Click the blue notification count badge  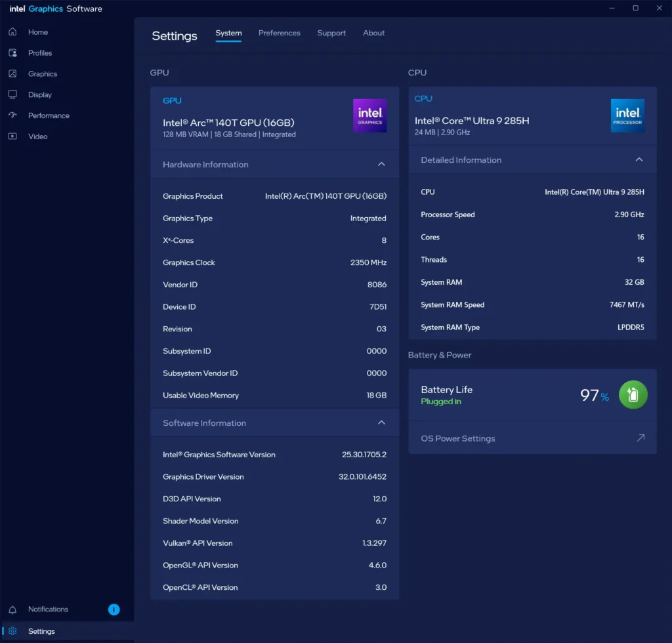pyautogui.click(x=114, y=609)
